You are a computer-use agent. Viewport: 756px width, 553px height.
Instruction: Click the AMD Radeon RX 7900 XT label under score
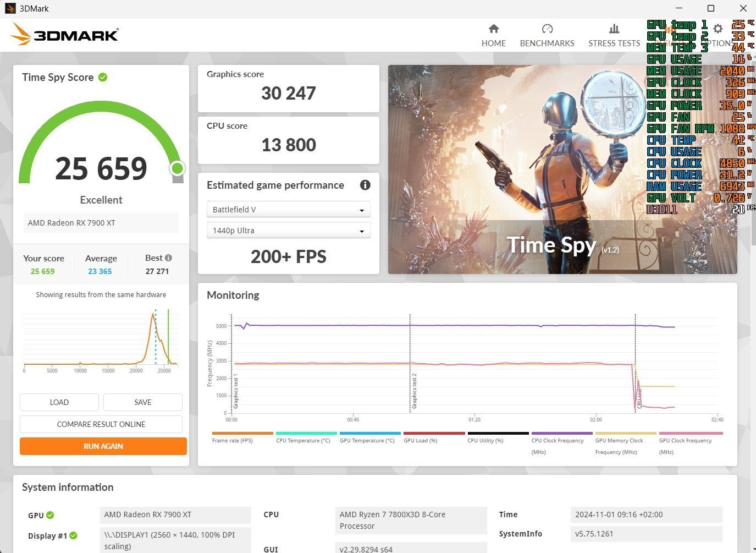click(101, 223)
